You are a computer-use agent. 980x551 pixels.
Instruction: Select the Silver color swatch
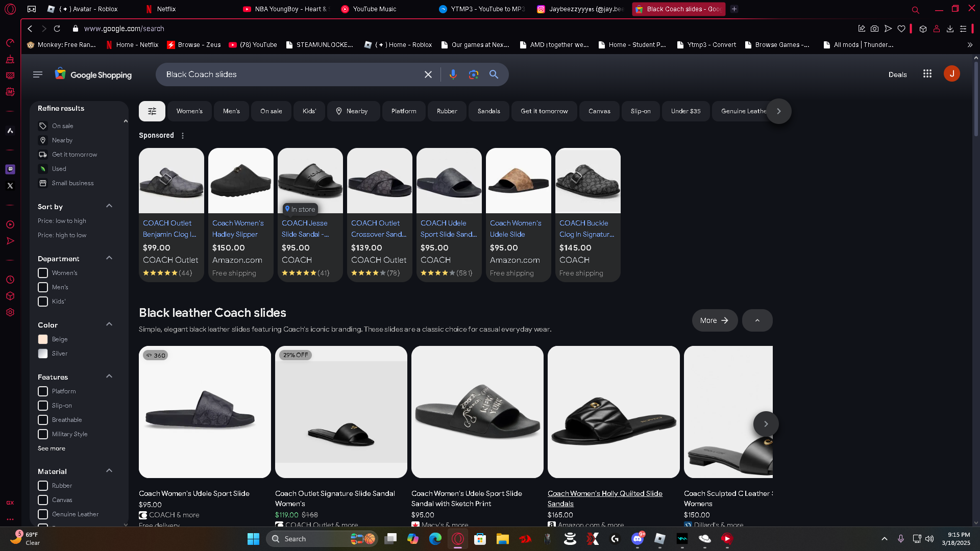43,354
